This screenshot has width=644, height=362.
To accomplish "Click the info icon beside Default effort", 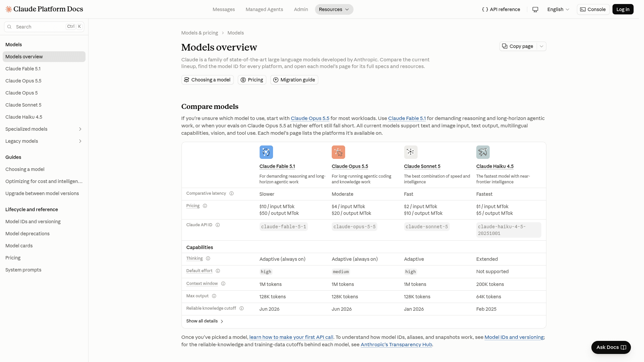I will [218, 271].
